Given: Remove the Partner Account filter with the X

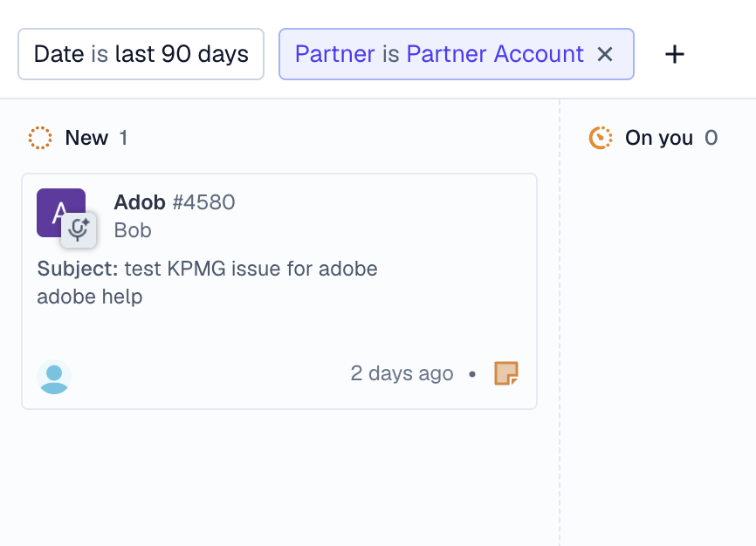Looking at the screenshot, I should coord(605,54).
